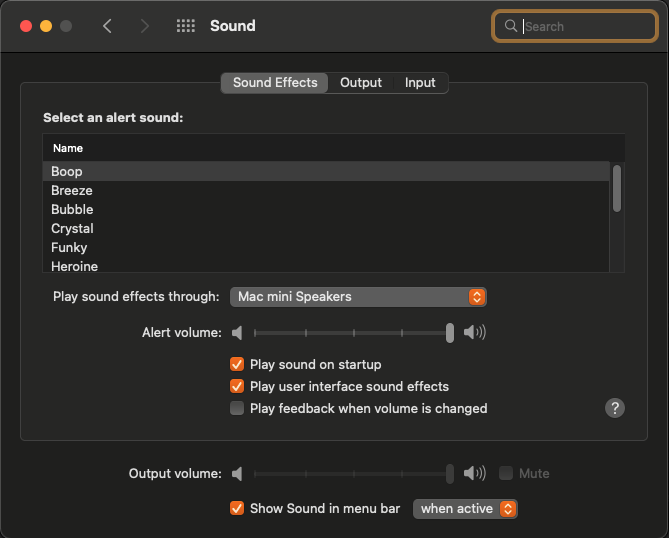Select the Heroine alert sound

pos(326,265)
